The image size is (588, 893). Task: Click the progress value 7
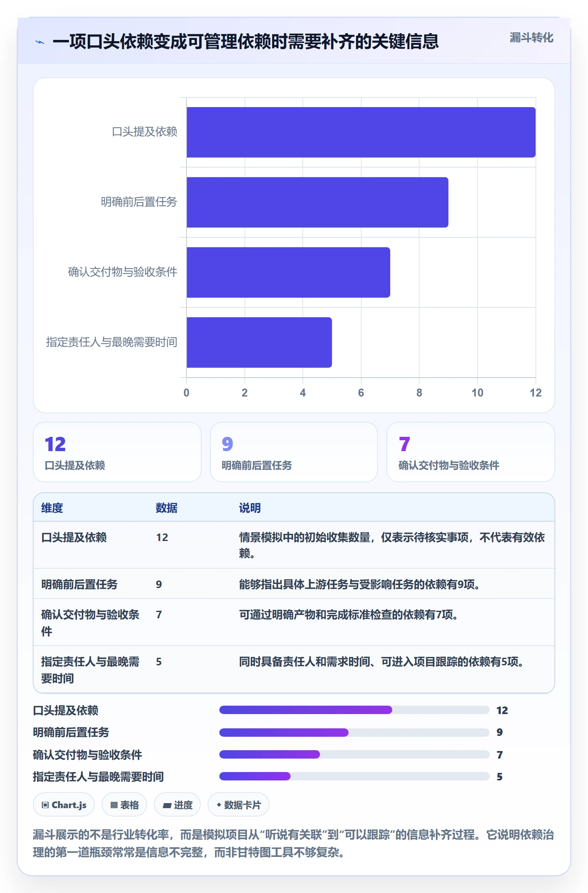point(500,755)
